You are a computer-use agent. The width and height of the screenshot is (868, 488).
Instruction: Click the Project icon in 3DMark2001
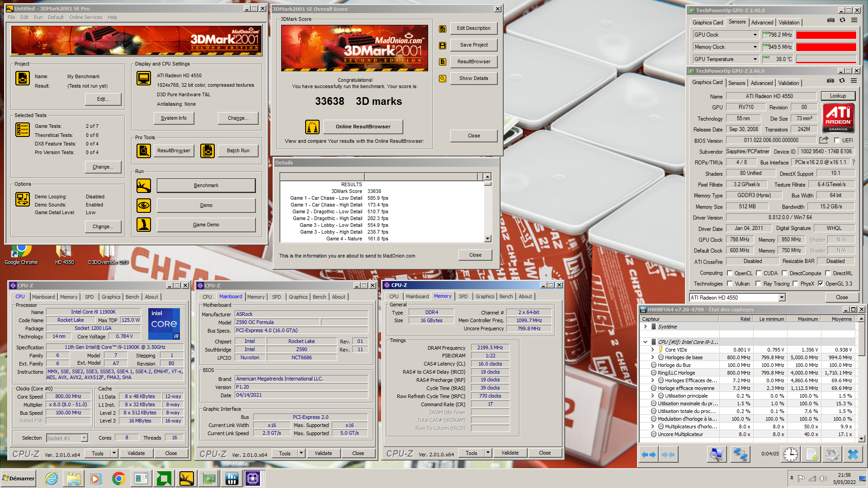tap(23, 78)
